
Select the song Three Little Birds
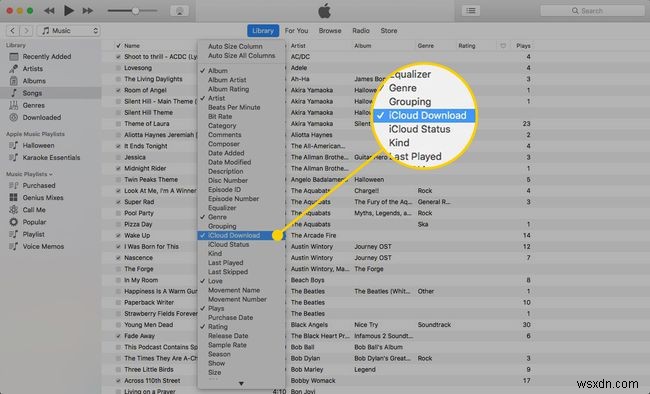coord(149,370)
